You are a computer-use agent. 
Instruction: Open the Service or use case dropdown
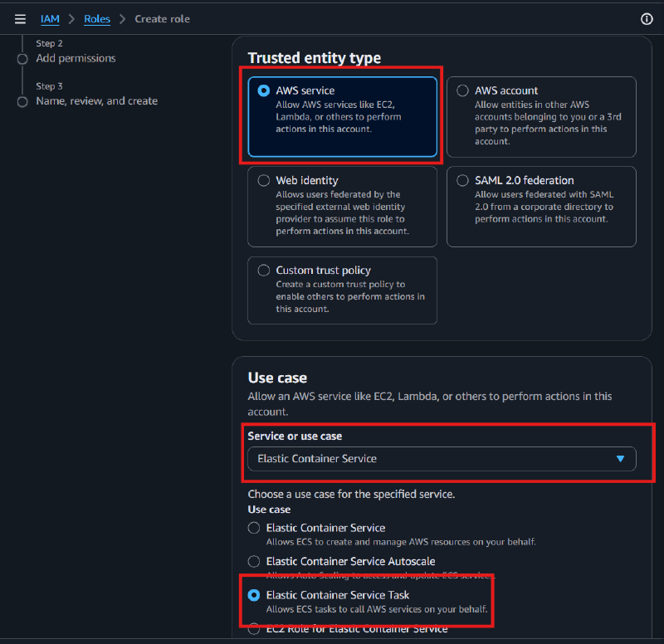(442, 459)
